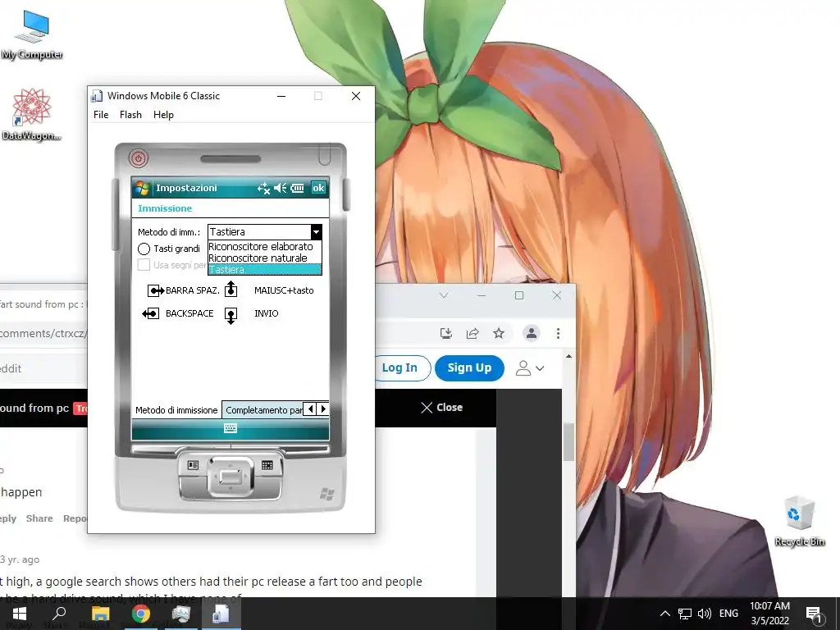Image resolution: width=840 pixels, height=630 pixels.
Task: Toggle the Usa segni per checkbox
Action: point(144,265)
